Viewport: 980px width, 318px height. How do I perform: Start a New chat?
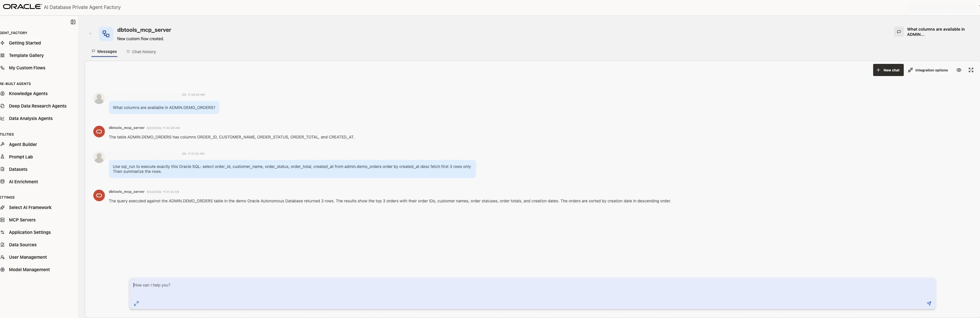pyautogui.click(x=888, y=70)
